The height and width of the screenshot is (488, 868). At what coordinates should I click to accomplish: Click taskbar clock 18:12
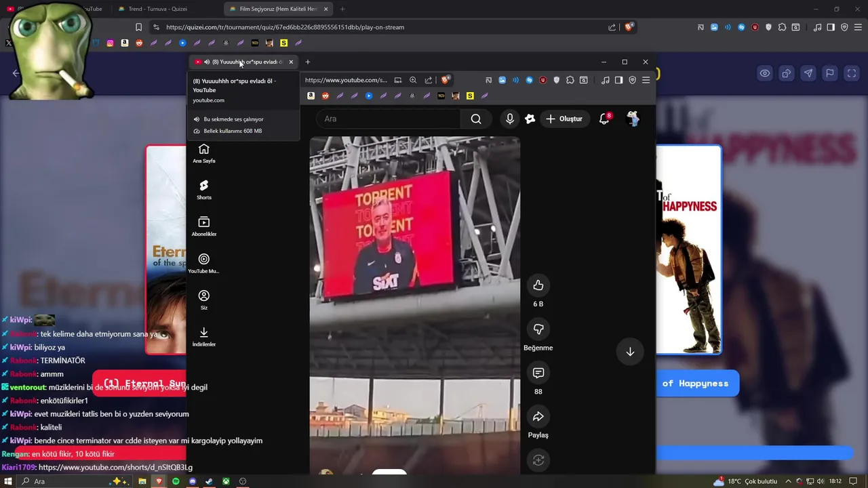[x=835, y=481]
